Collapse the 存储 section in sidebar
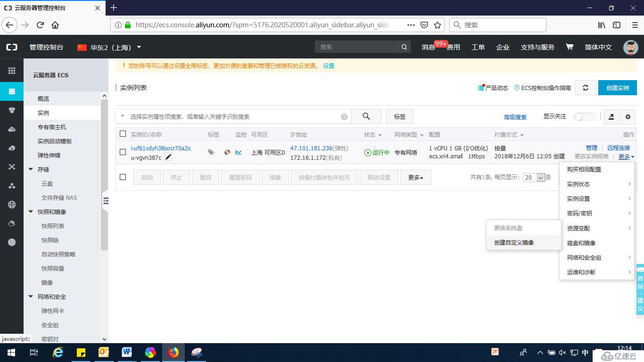This screenshot has width=644, height=362. (31, 169)
